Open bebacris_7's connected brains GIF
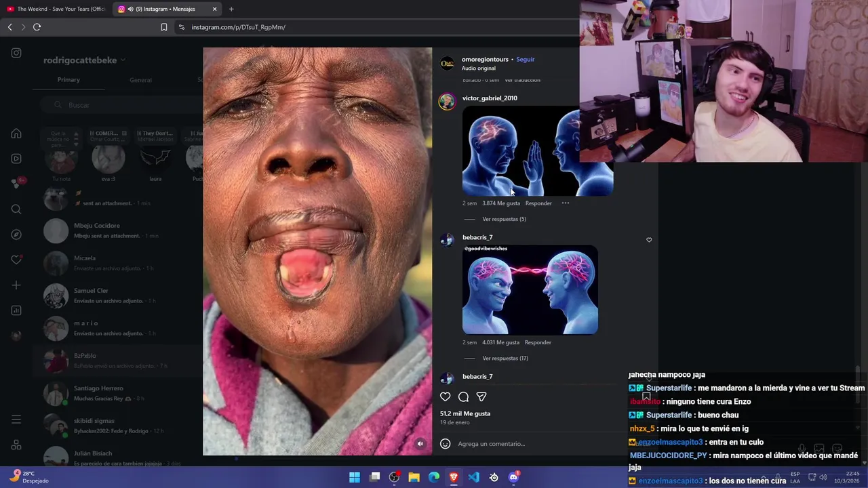This screenshot has width=868, height=488. pos(530,289)
